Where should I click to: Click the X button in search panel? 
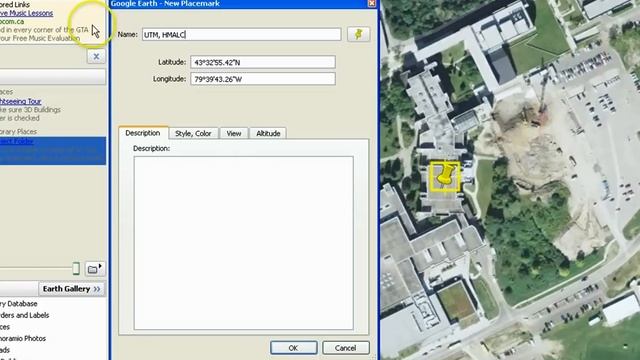pos(96,56)
